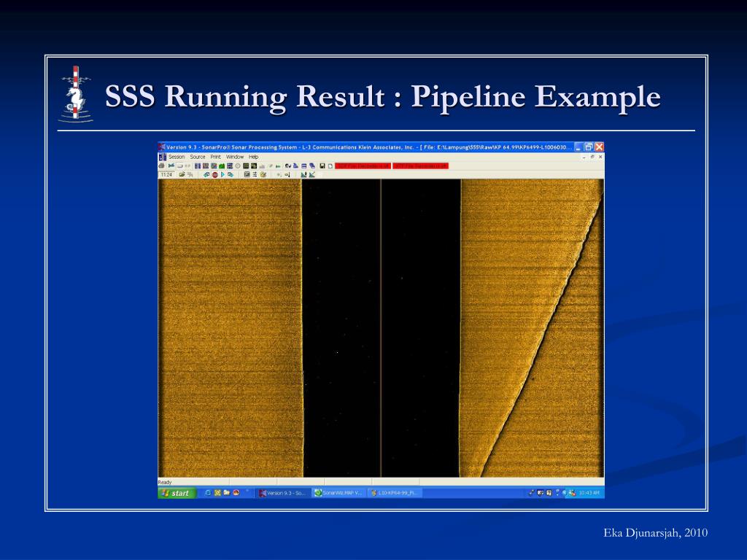The height and width of the screenshot is (560, 747).
Task: Click the port side sonar image
Action: pos(230,327)
